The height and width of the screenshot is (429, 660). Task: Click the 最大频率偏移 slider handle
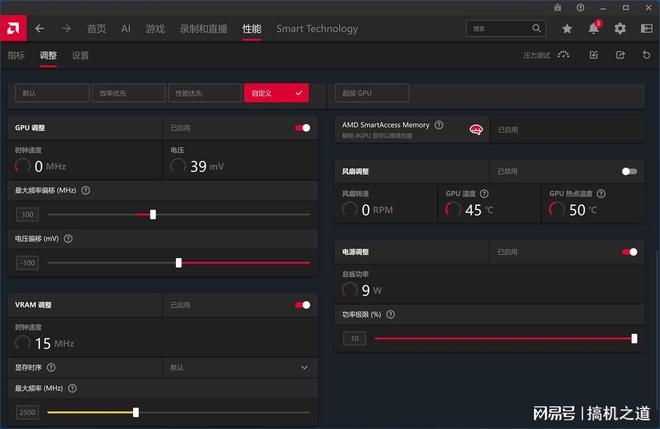153,215
